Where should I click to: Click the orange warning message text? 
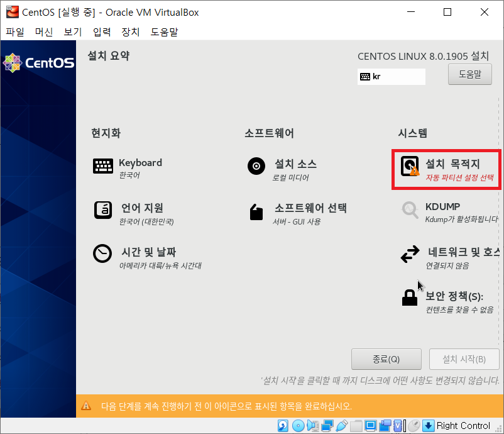pyautogui.click(x=226, y=406)
